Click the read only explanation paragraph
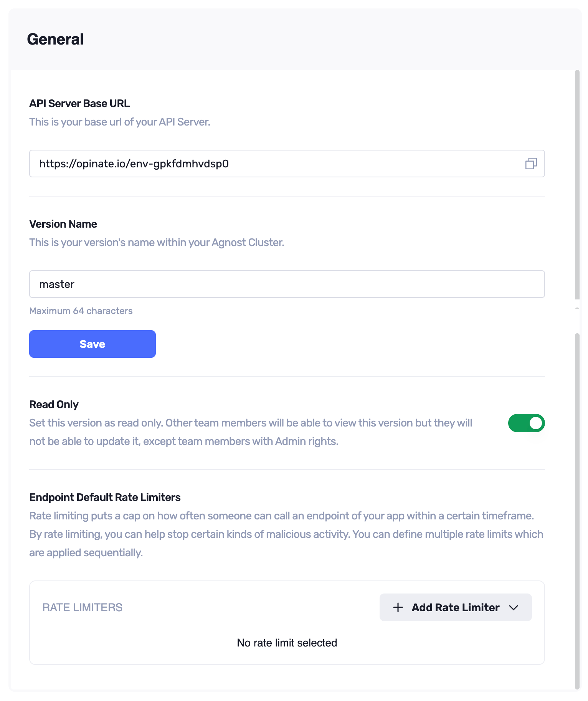The image size is (588, 701). coord(251,432)
